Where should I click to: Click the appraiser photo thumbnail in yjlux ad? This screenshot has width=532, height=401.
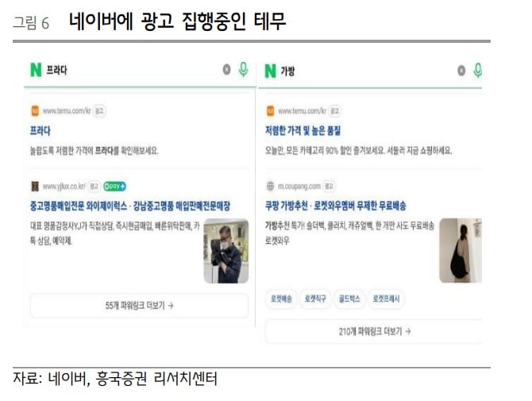(226, 251)
